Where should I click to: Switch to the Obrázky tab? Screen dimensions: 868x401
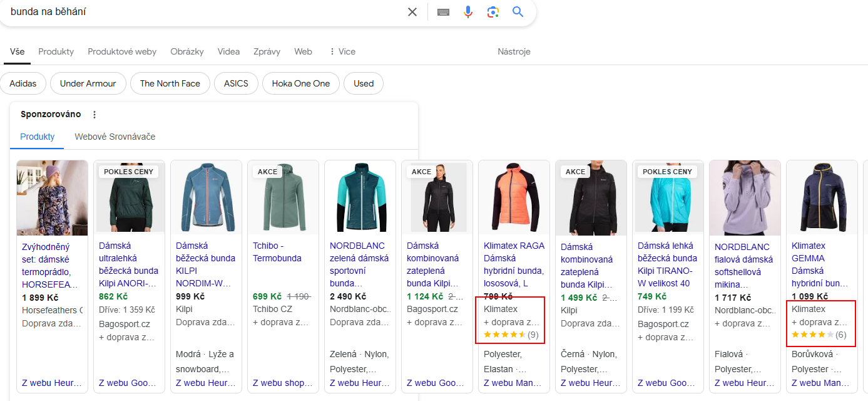pos(187,51)
